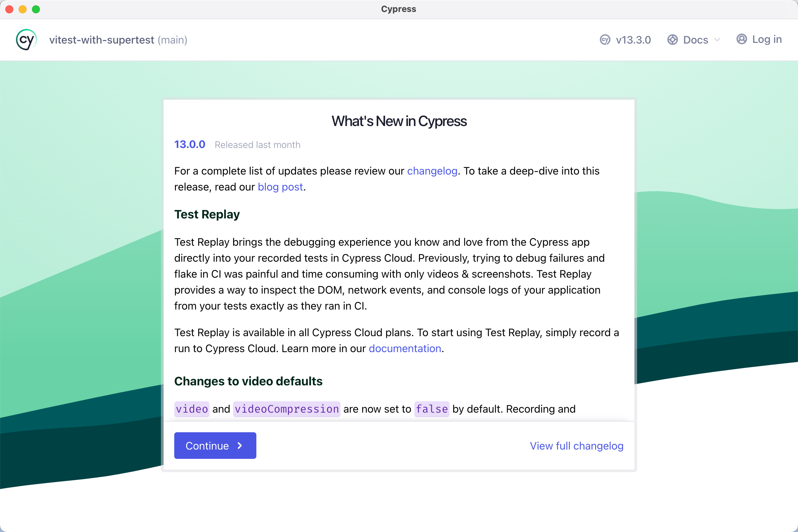Click the user avatar icon beside Log in
798x532 pixels.
742,39
